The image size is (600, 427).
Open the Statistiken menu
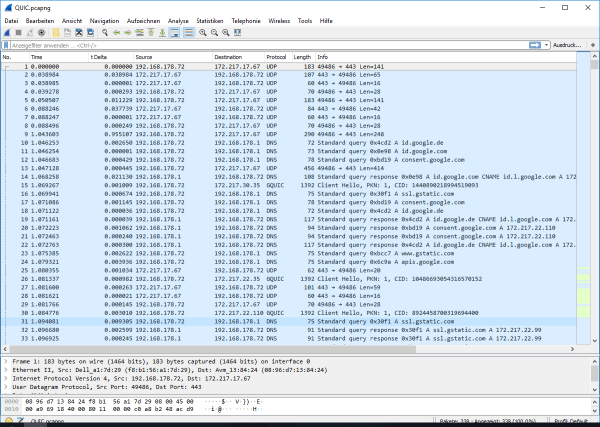tap(210, 20)
